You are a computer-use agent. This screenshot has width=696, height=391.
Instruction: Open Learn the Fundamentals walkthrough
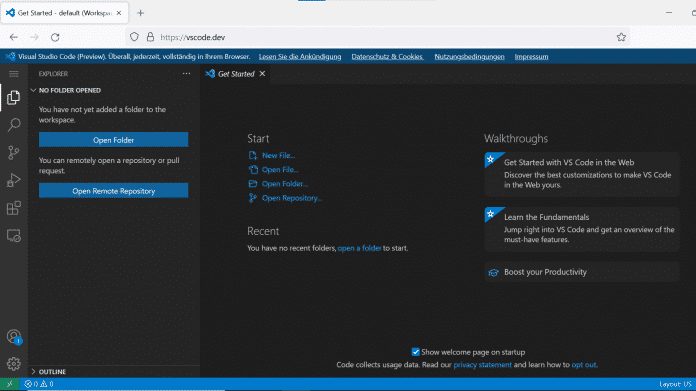point(582,229)
